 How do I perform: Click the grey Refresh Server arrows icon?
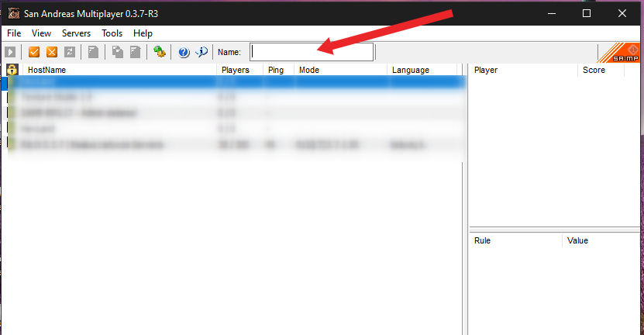[x=70, y=52]
